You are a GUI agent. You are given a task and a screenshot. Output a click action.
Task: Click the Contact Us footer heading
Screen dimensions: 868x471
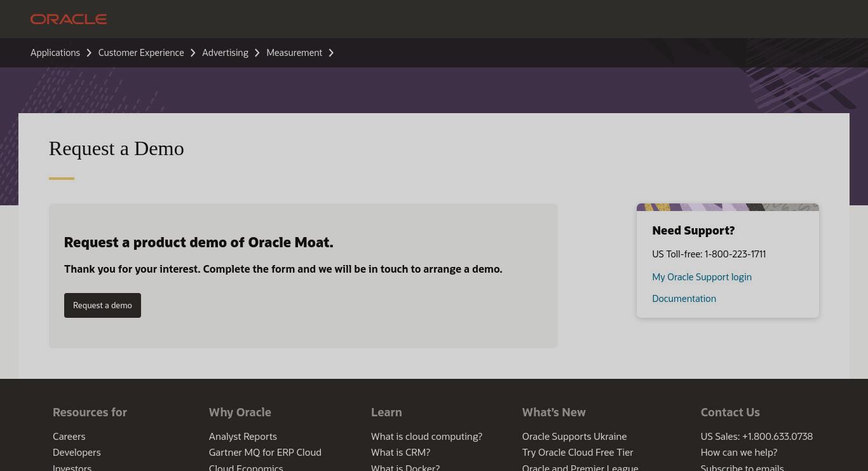pyautogui.click(x=730, y=412)
